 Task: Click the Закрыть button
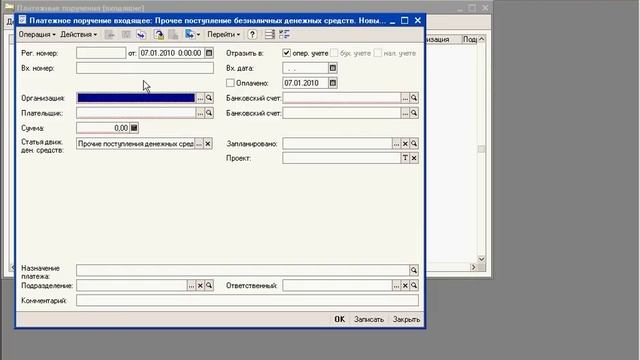coord(406,319)
